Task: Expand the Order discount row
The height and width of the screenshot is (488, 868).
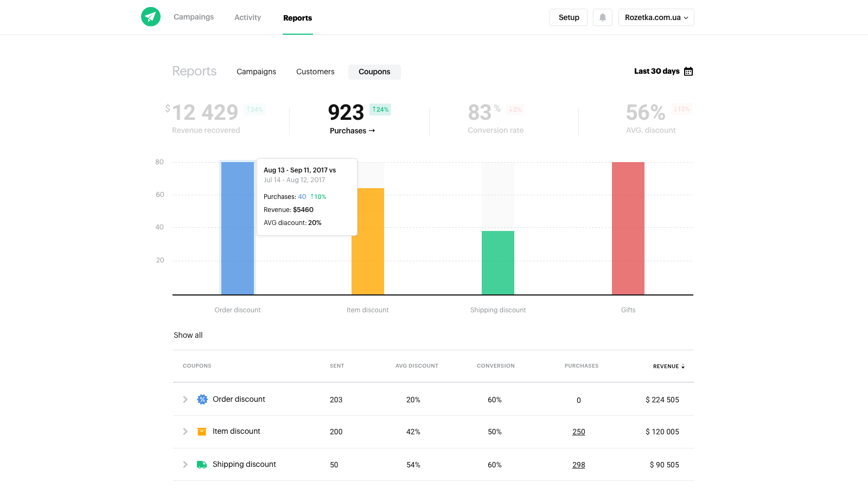Action: pos(185,400)
